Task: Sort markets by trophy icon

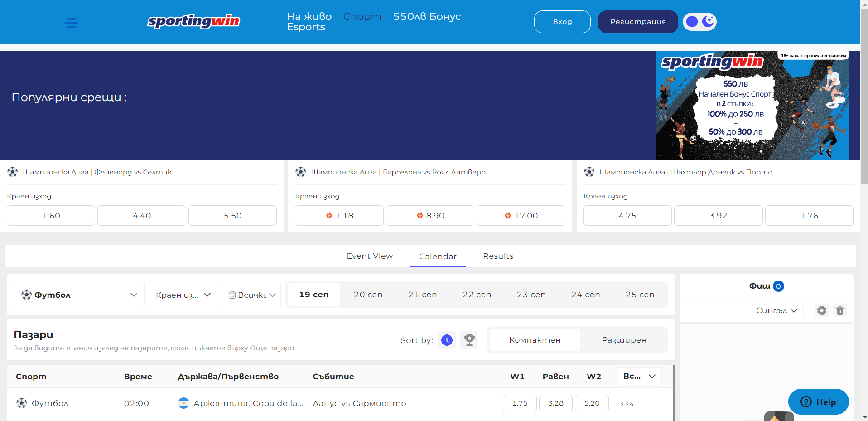Action: (x=469, y=340)
